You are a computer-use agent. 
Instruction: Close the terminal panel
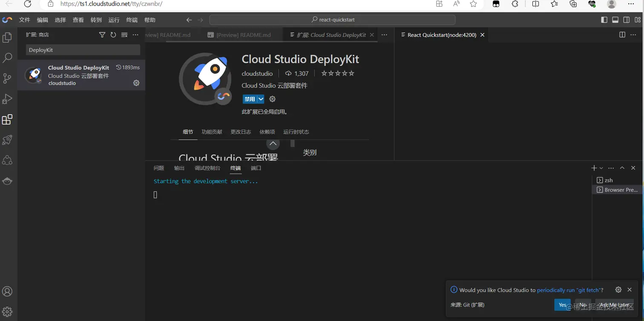coord(633,168)
